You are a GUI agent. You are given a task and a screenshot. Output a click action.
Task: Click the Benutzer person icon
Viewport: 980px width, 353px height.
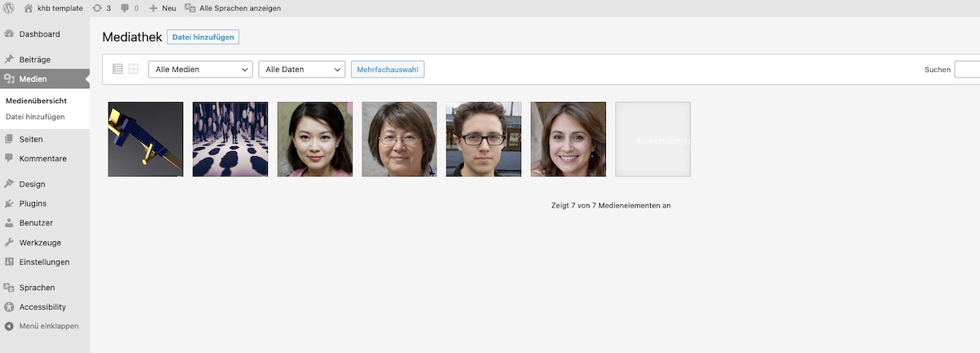[9, 223]
